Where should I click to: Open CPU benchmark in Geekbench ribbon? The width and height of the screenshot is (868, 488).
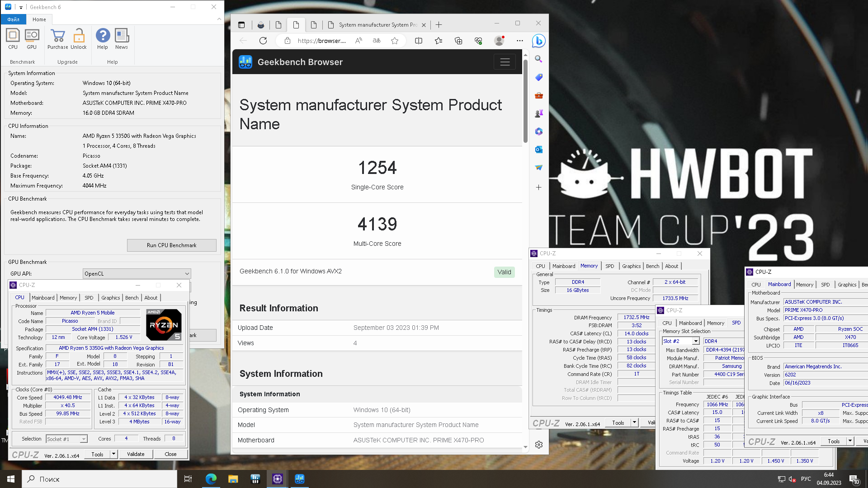tap(13, 39)
